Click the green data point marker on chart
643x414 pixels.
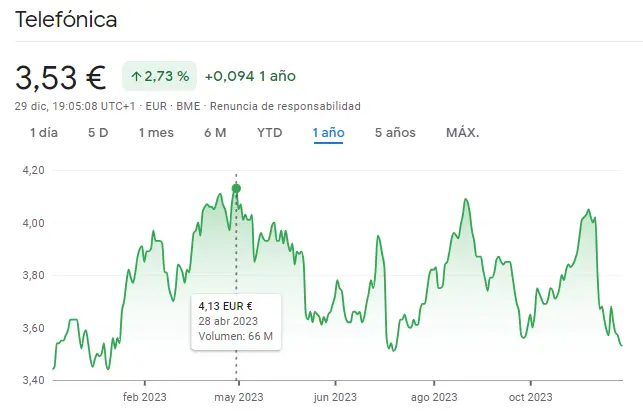coord(236,188)
